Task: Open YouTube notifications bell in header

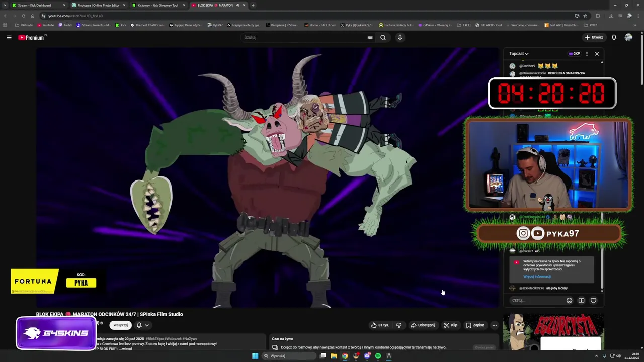Action: pos(614,37)
